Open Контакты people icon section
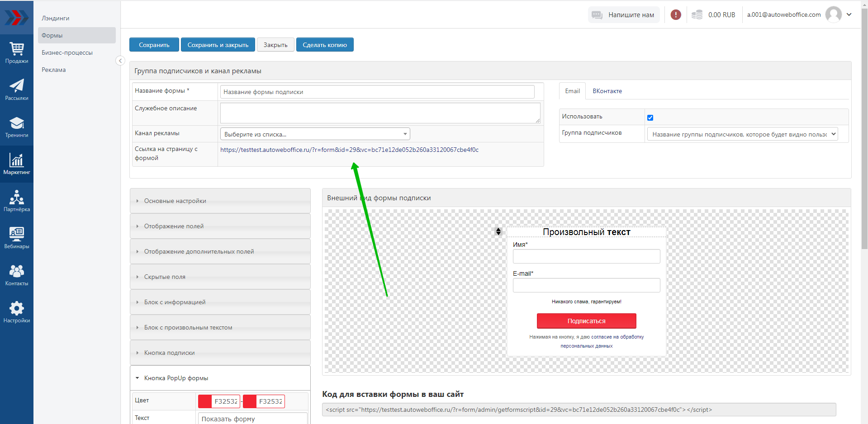Screen dimensions: 868x424 (17, 275)
